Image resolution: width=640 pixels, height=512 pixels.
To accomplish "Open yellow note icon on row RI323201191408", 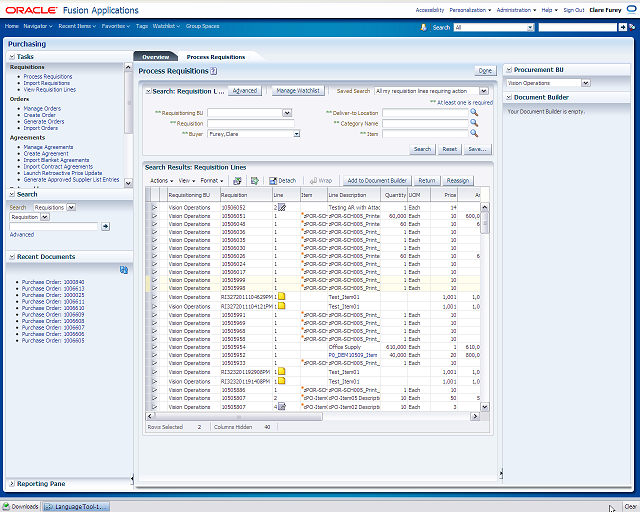I will coord(282,381).
